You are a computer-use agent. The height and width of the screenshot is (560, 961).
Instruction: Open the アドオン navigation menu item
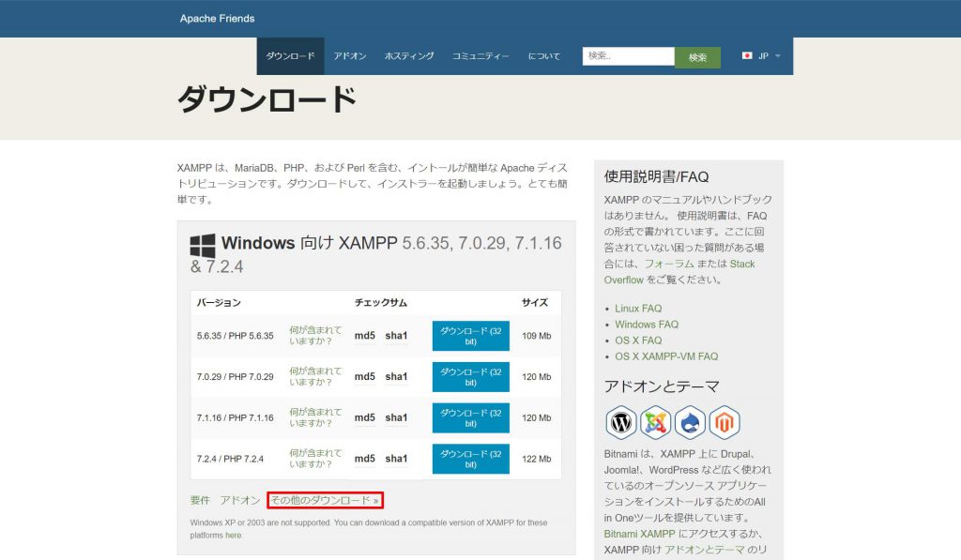point(350,56)
